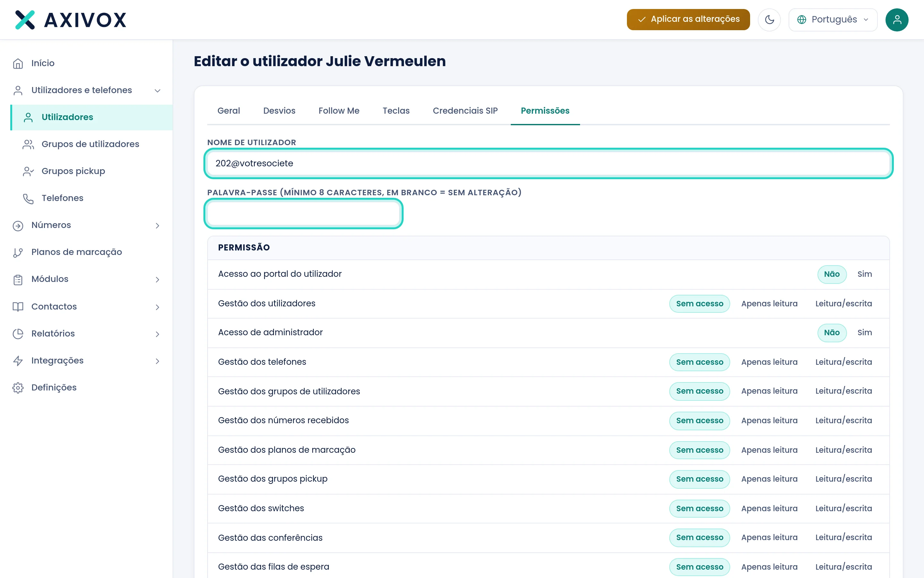The width and height of the screenshot is (924, 578).
Task: Expand the Relatórios submenu chevron
Action: pyautogui.click(x=157, y=334)
